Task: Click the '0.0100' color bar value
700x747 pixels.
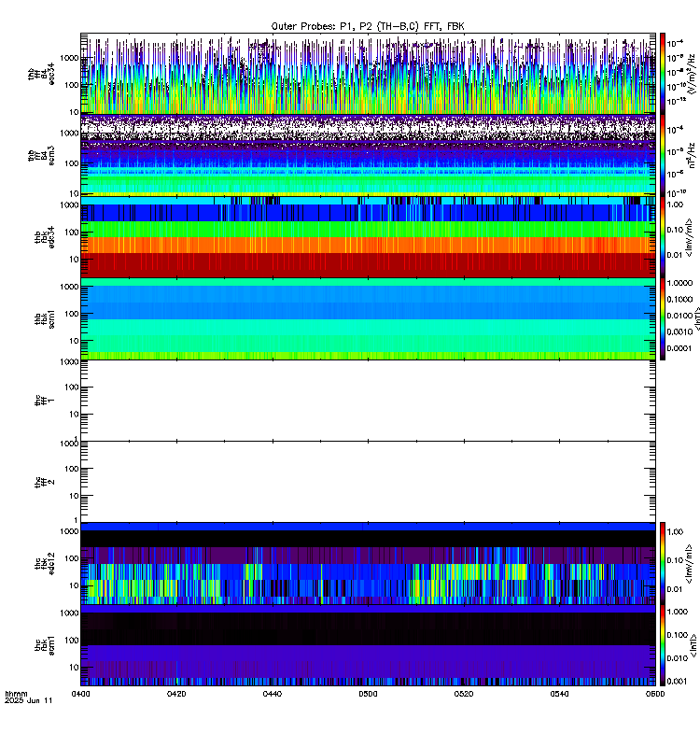Action: pos(679,316)
